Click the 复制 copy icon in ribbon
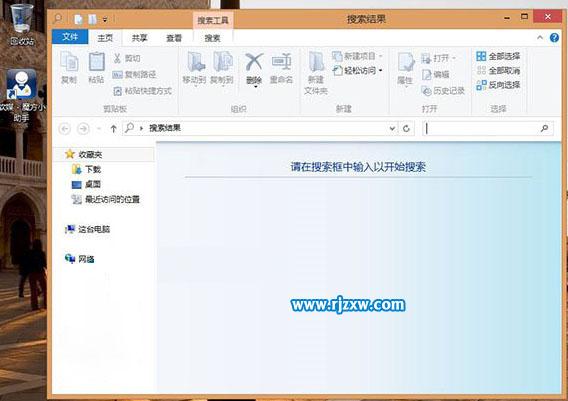 click(69, 62)
